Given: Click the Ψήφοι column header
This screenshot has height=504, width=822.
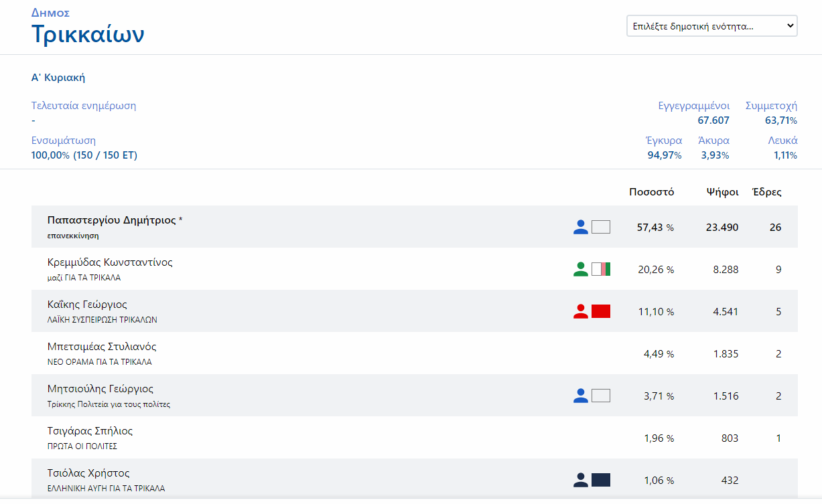Looking at the screenshot, I should tap(722, 192).
